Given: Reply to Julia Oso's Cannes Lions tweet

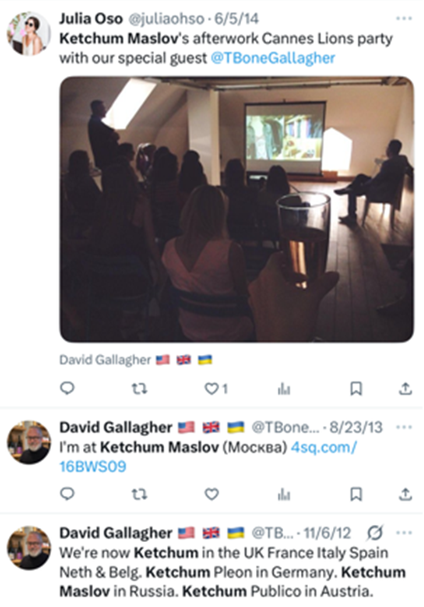Looking at the screenshot, I should pos(67,388).
